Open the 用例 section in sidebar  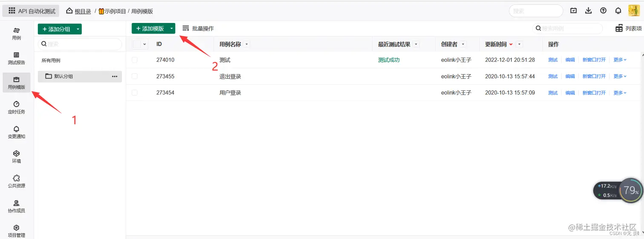[x=17, y=34]
